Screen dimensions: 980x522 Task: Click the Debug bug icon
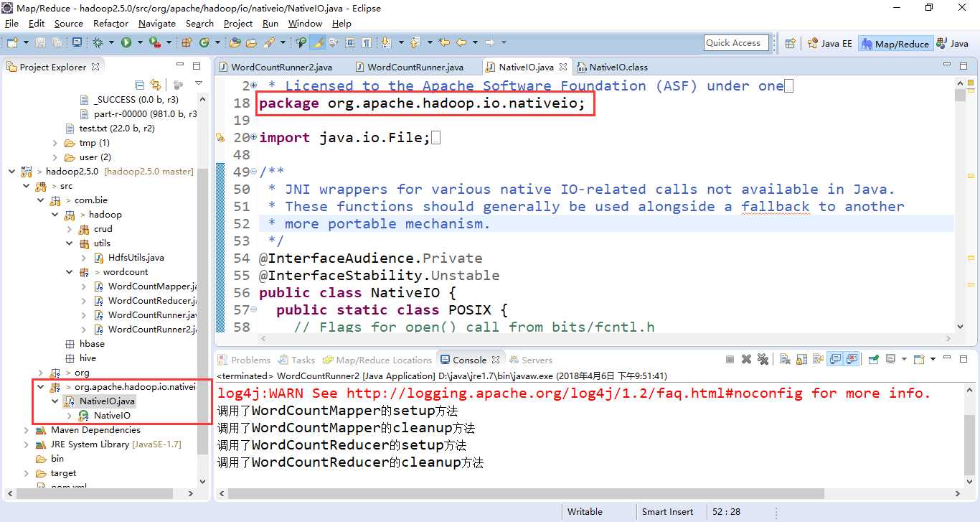click(x=98, y=43)
